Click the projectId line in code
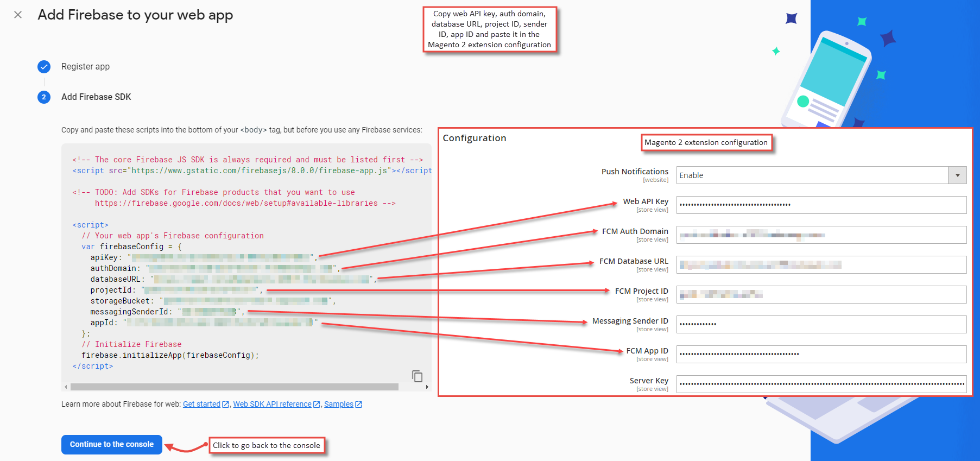 (176, 290)
